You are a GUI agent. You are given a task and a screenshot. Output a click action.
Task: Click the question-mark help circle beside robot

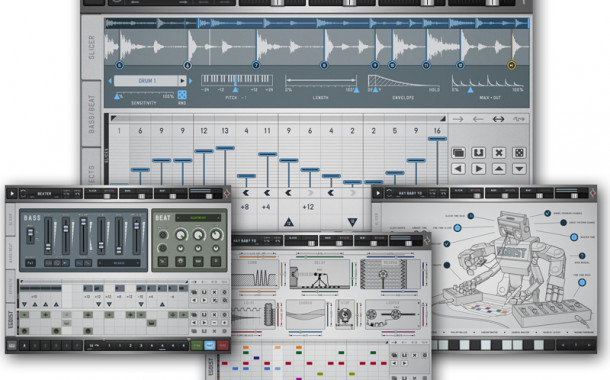(582, 256)
